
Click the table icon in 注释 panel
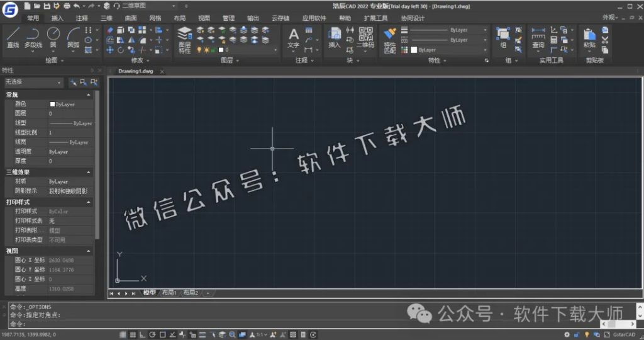coord(309,30)
